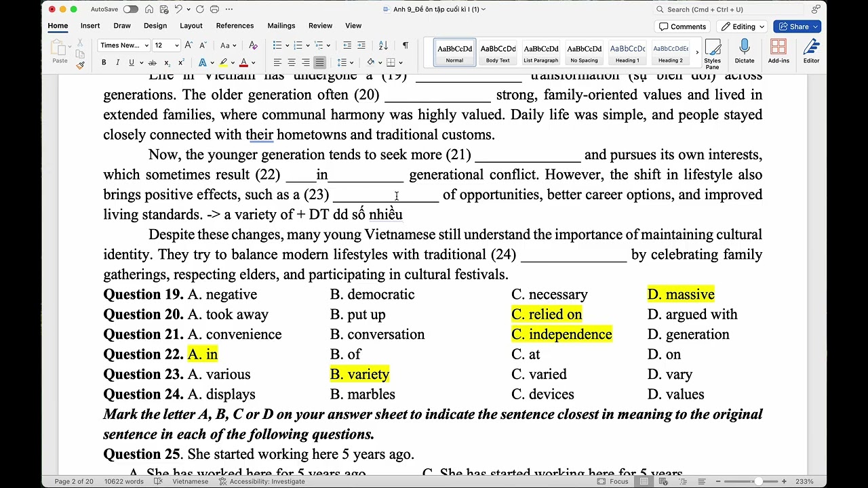Start Dictate with microphone icon
Viewport: 868px width, 488px height.
tap(745, 52)
